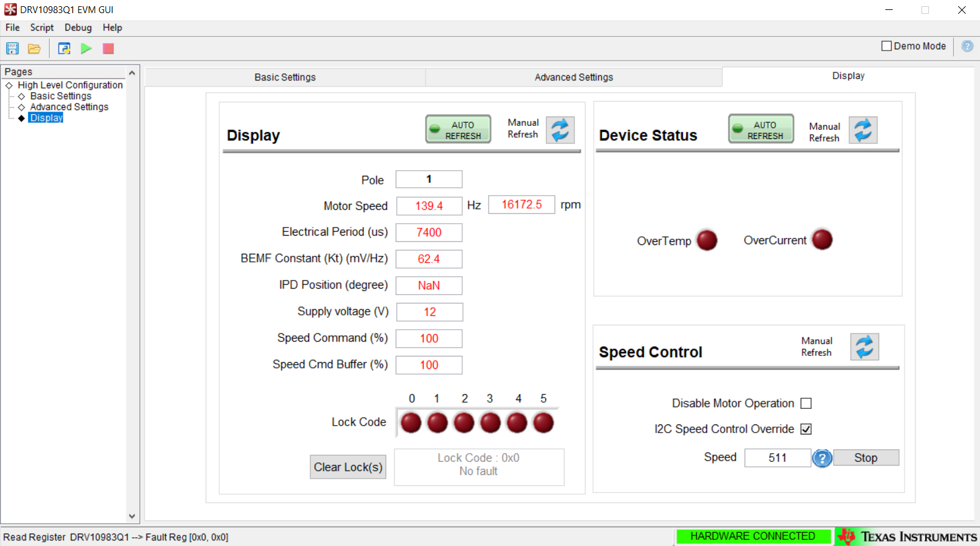Image resolution: width=980 pixels, height=546 pixels.
Task: Click the OverTemp status indicator
Action: pos(706,240)
